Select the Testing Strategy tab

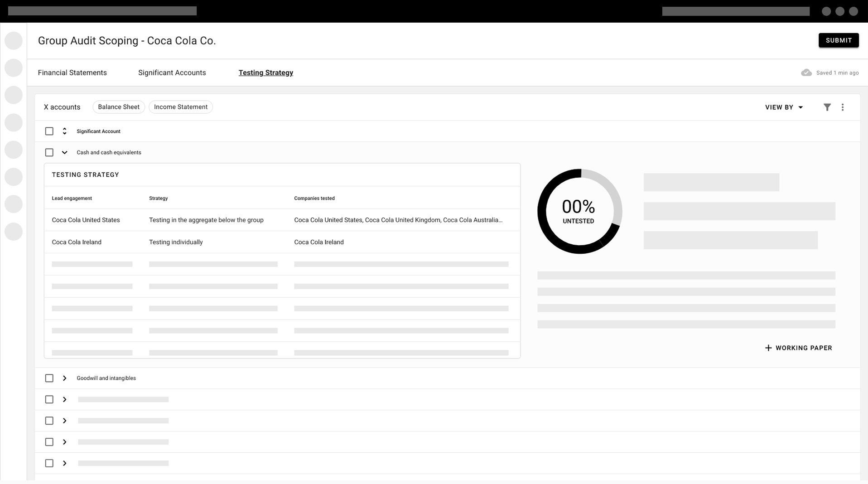point(266,73)
